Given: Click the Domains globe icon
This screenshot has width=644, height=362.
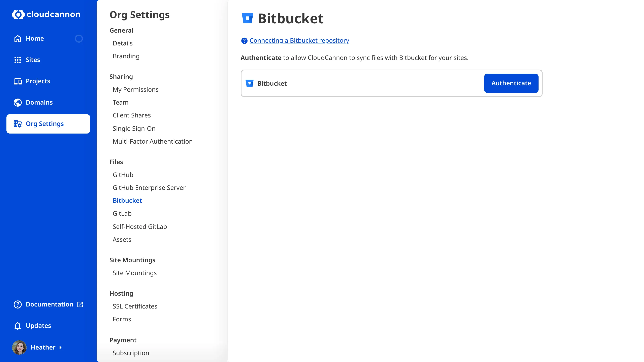Looking at the screenshot, I should (x=18, y=102).
